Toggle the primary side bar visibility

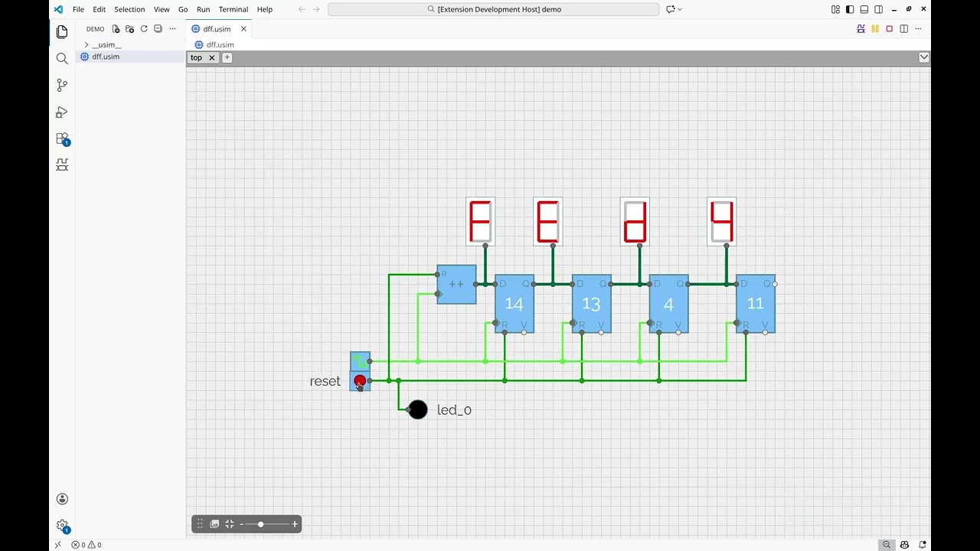tap(850, 9)
